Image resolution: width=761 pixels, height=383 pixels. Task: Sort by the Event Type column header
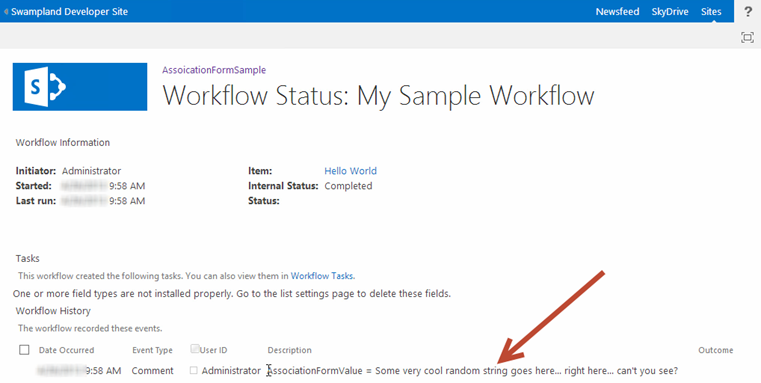152,350
